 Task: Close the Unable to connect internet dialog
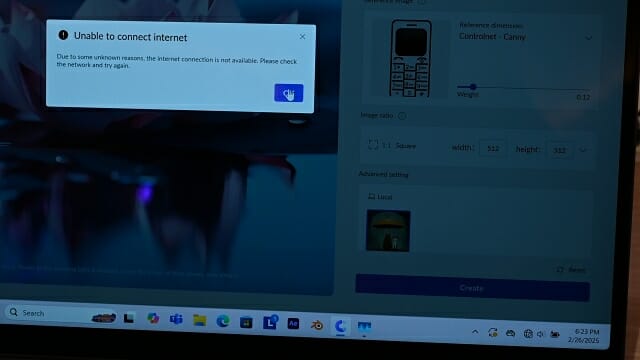pos(302,37)
